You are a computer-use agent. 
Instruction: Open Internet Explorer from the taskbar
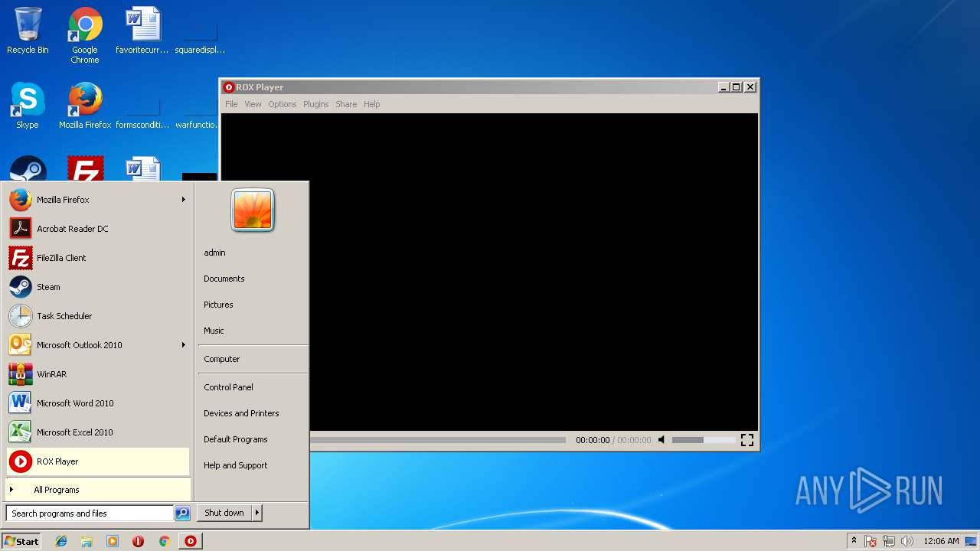pos(61,541)
